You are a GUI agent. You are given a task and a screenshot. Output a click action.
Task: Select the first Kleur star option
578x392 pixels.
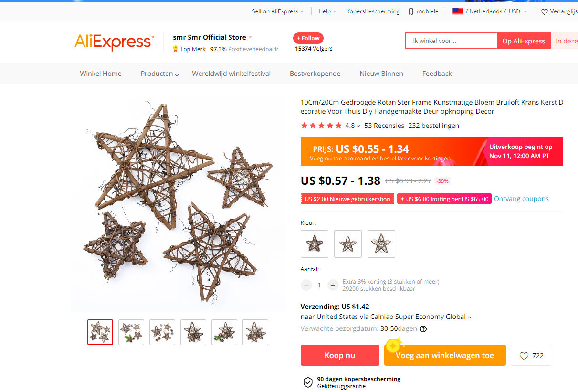(x=315, y=244)
